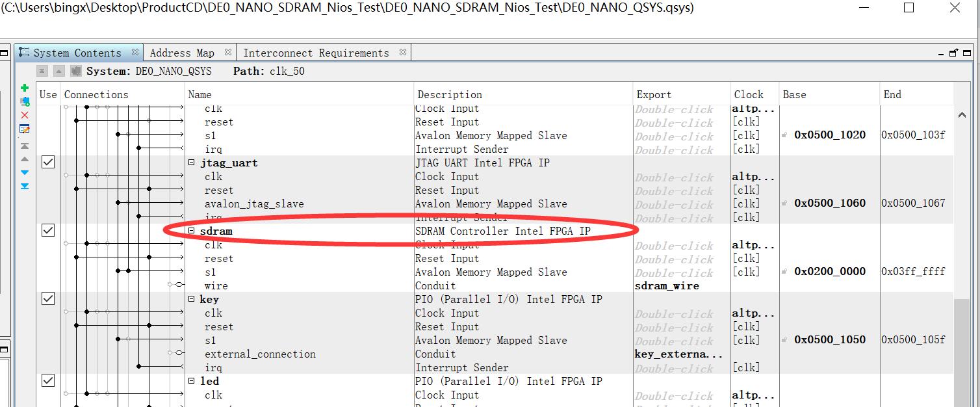Click the Move to Top icon
This screenshot has width=980, height=407.
click(25, 145)
